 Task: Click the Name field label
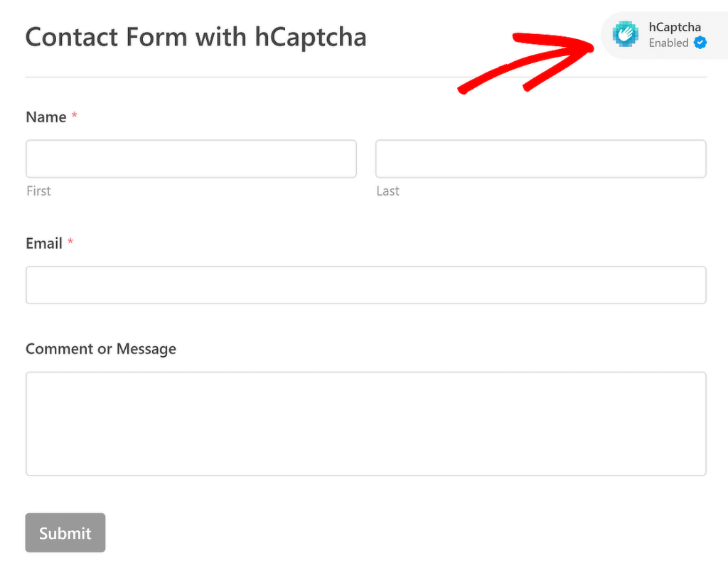46,116
